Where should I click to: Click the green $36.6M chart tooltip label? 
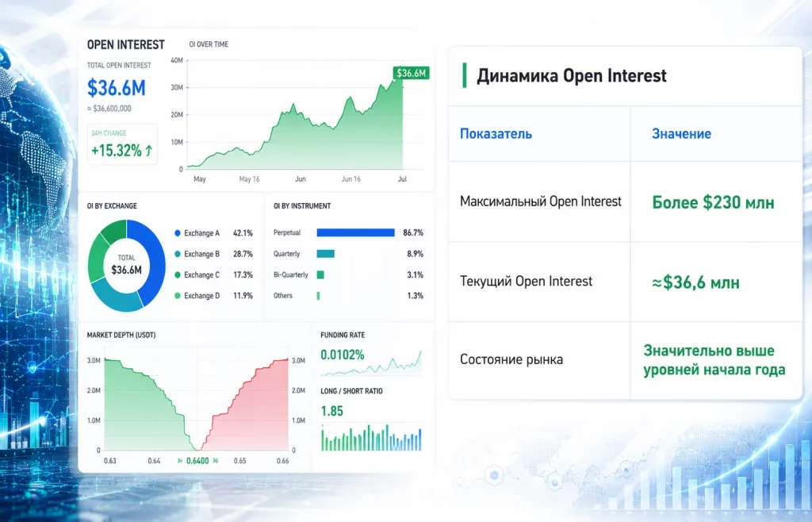pos(412,73)
